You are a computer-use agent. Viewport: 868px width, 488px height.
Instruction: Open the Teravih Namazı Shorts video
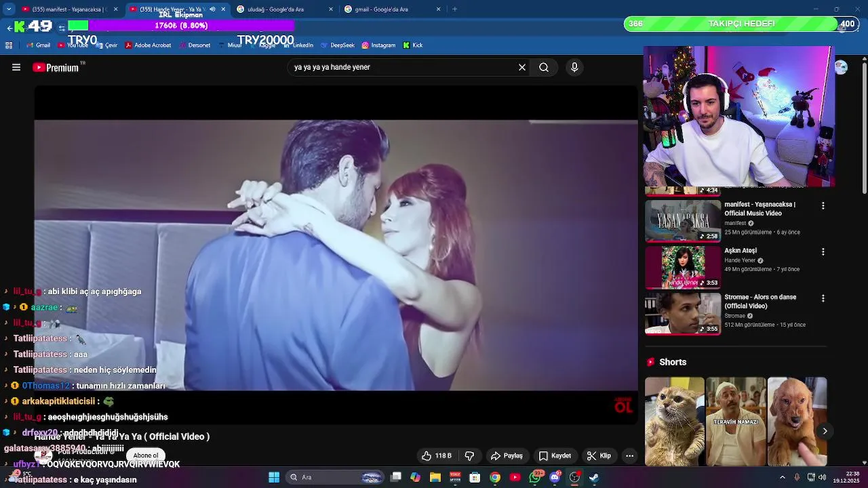736,422
